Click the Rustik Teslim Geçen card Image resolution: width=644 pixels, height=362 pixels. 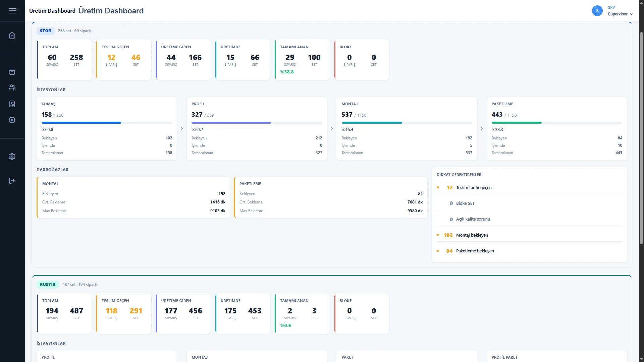click(x=124, y=313)
